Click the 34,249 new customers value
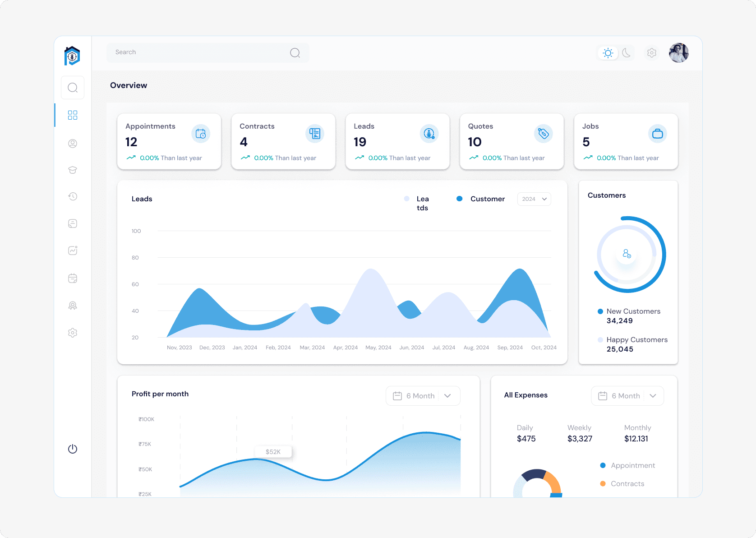The width and height of the screenshot is (756, 538). tap(619, 321)
